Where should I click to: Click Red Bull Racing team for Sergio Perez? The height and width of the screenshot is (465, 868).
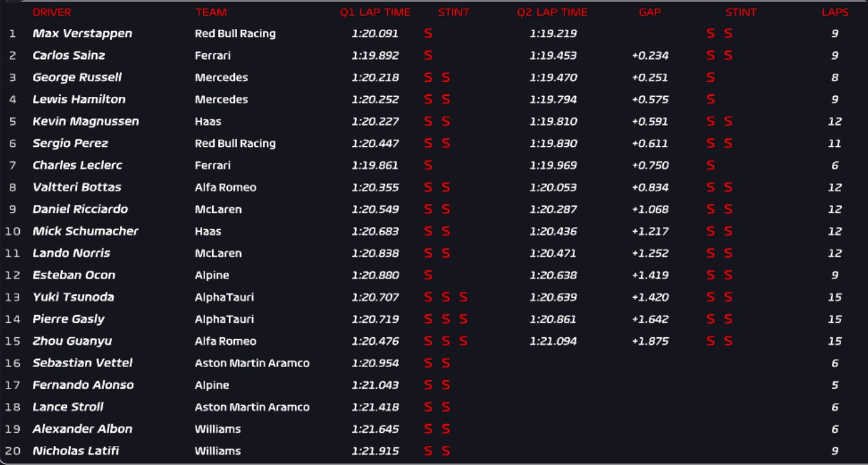click(235, 144)
